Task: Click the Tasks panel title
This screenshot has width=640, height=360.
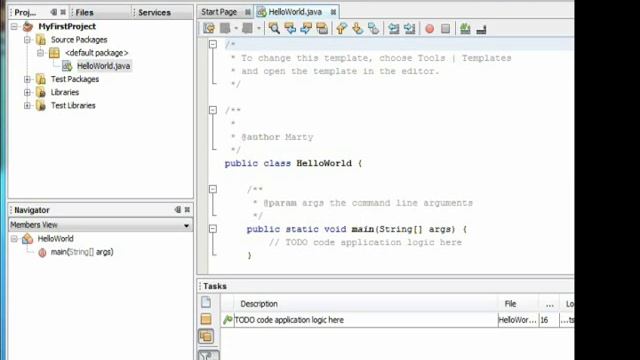Action: tap(215, 286)
